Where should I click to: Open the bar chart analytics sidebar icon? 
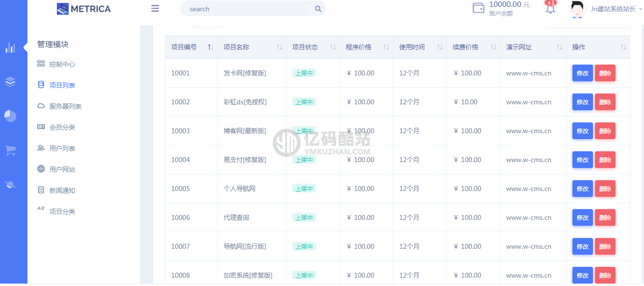pos(10,48)
